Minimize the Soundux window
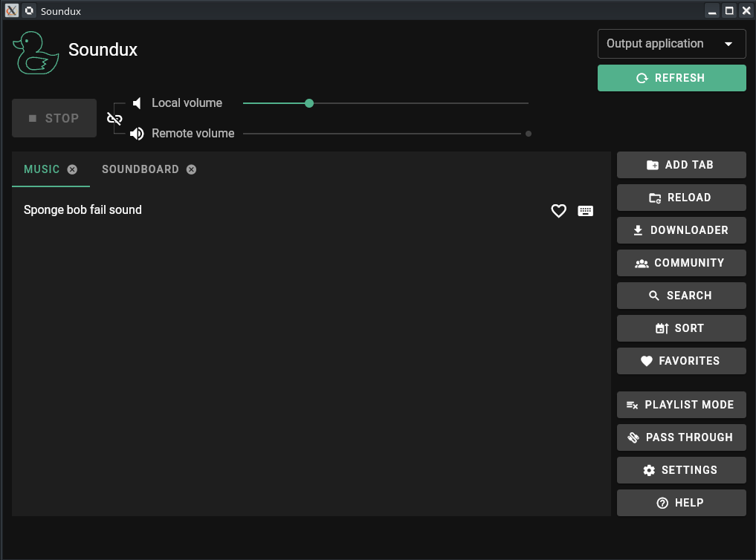 click(712, 10)
